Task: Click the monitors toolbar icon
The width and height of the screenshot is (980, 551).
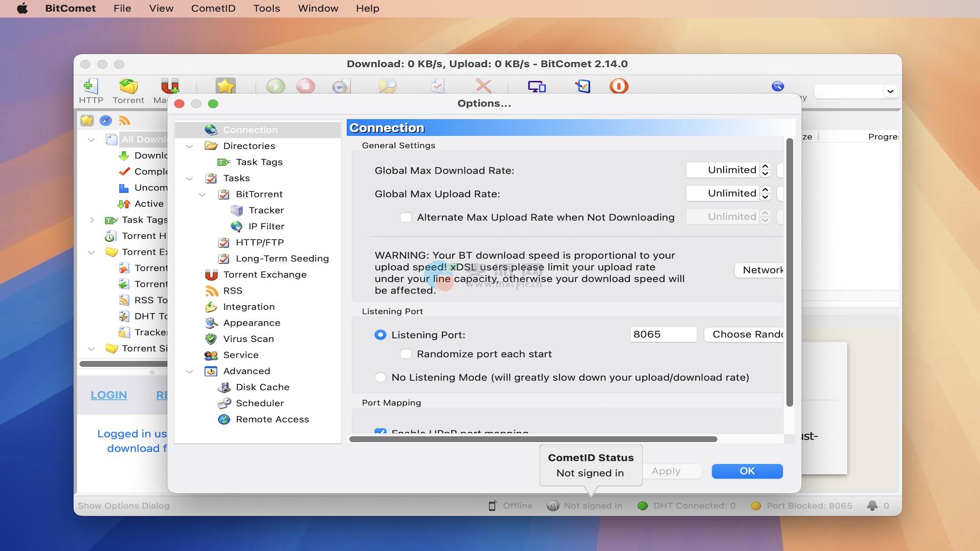Action: [x=536, y=86]
